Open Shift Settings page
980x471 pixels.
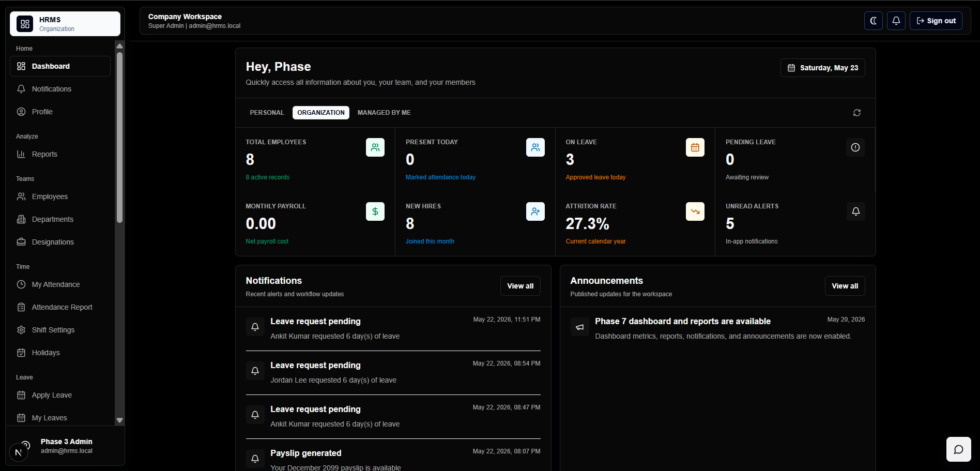[60, 330]
